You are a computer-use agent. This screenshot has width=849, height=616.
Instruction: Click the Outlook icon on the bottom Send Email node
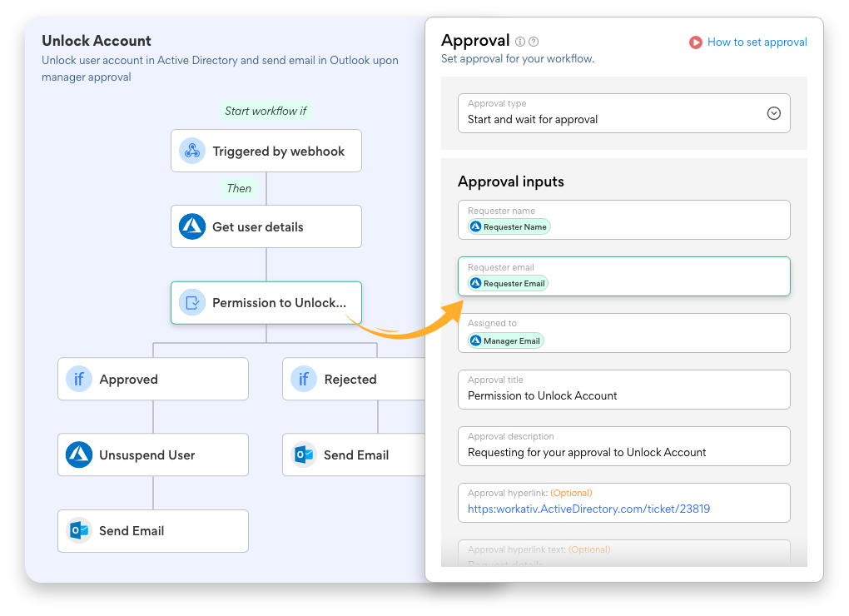point(78,530)
